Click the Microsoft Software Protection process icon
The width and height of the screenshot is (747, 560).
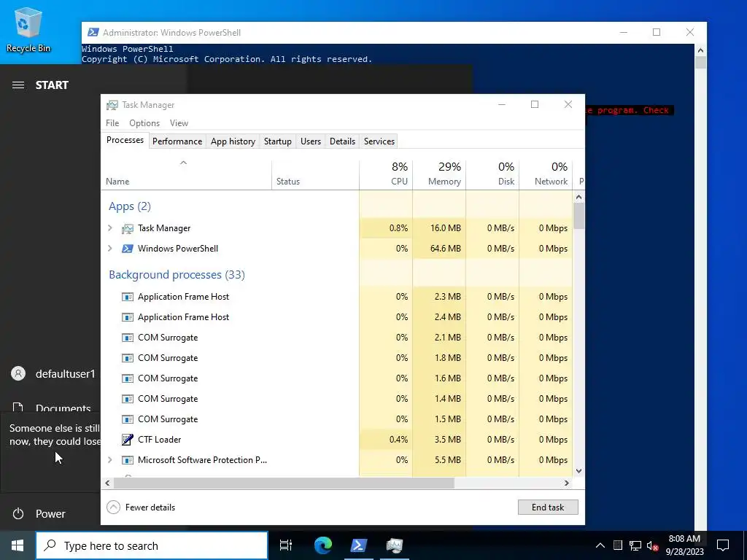(x=127, y=460)
